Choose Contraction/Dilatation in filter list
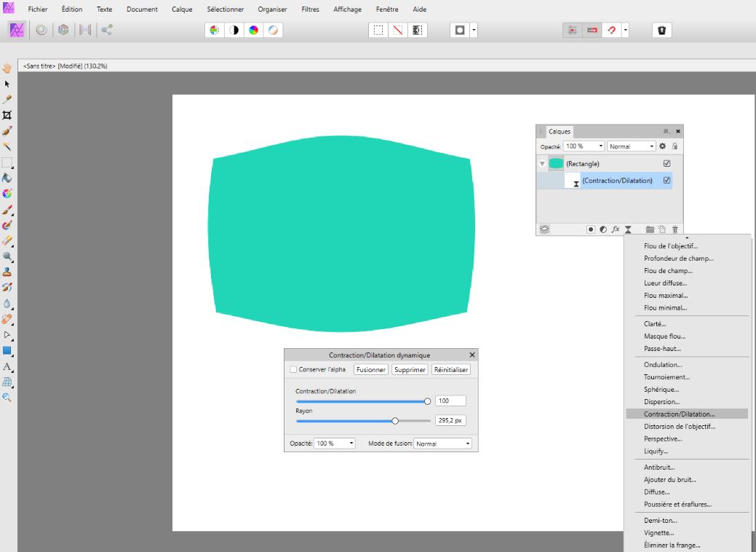The width and height of the screenshot is (756, 552). (687, 414)
